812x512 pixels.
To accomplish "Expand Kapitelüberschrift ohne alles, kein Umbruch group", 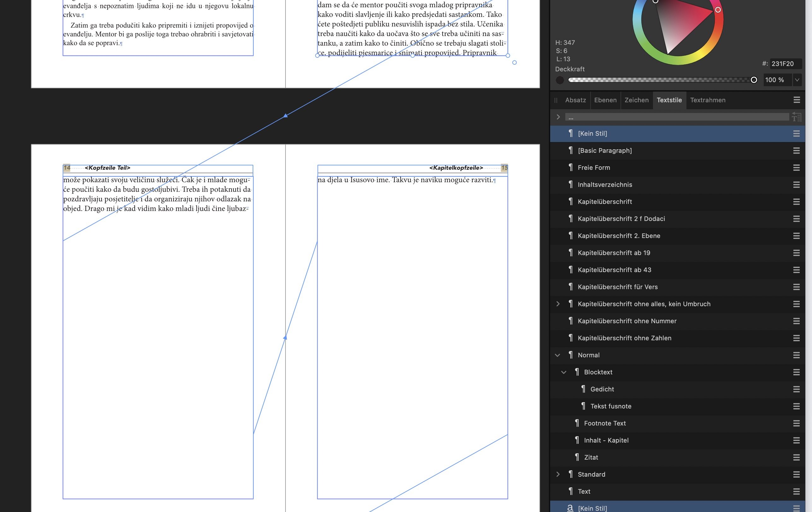I will click(x=558, y=304).
